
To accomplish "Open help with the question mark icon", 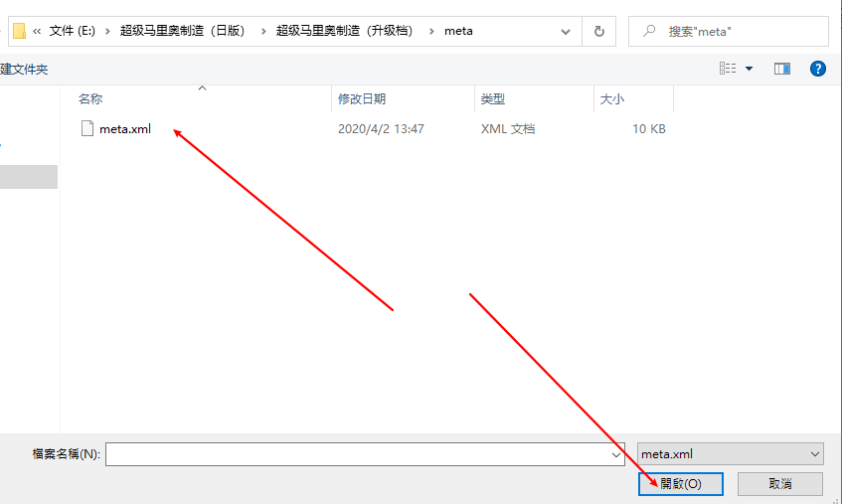I will tap(818, 69).
